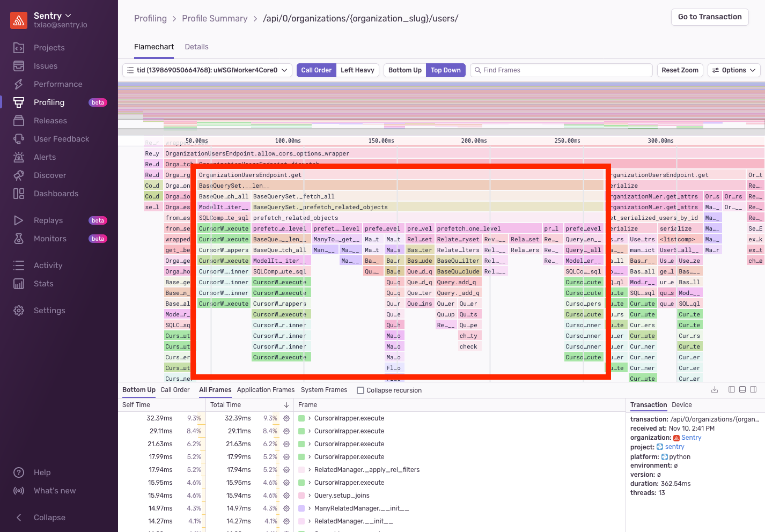Viewport: 765px width, 532px height.
Task: Click the download profile icon
Action: coord(715,390)
